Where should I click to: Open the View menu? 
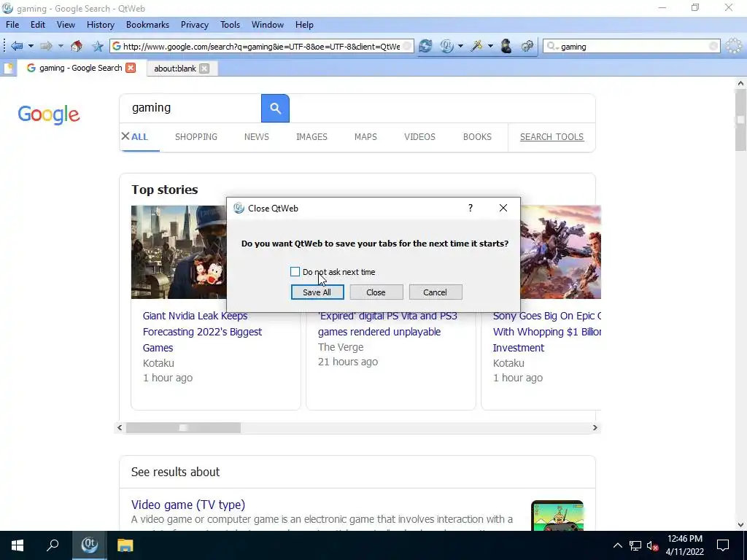[66, 25]
